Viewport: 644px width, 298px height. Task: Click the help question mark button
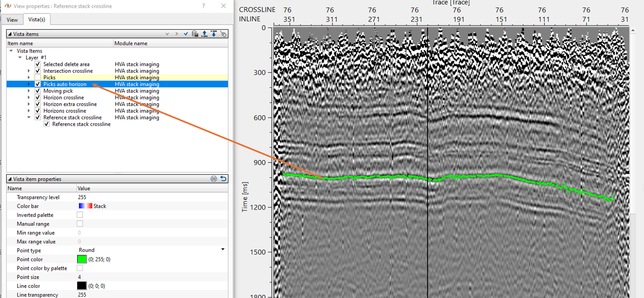click(204, 6)
